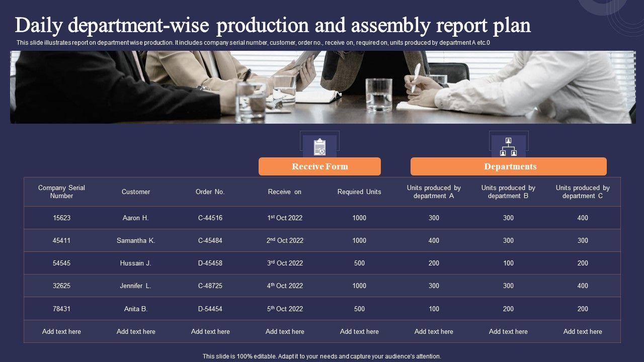Click required units 500 in Anita B. row
This screenshot has height=362, width=644.
pos(359,309)
